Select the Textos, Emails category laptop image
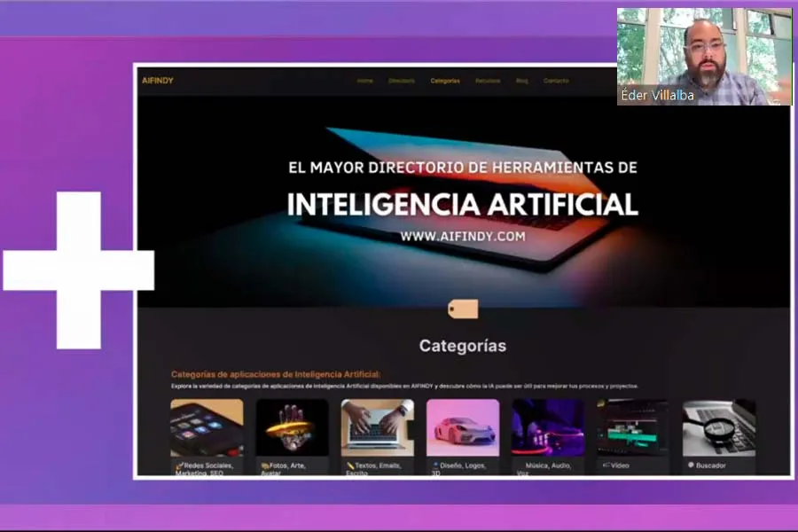 (x=377, y=427)
